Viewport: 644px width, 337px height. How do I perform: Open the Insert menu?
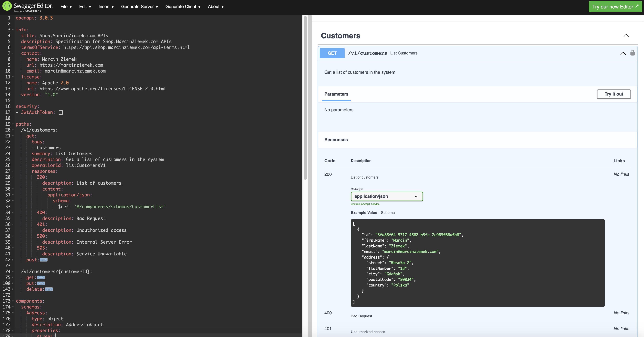click(106, 7)
